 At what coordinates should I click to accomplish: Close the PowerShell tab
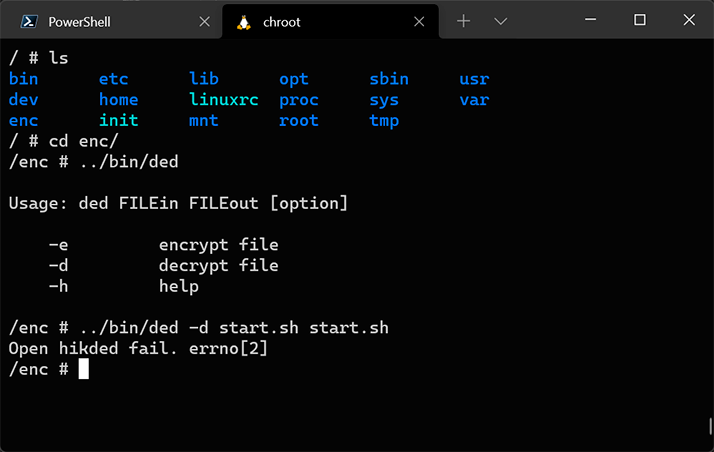(205, 21)
